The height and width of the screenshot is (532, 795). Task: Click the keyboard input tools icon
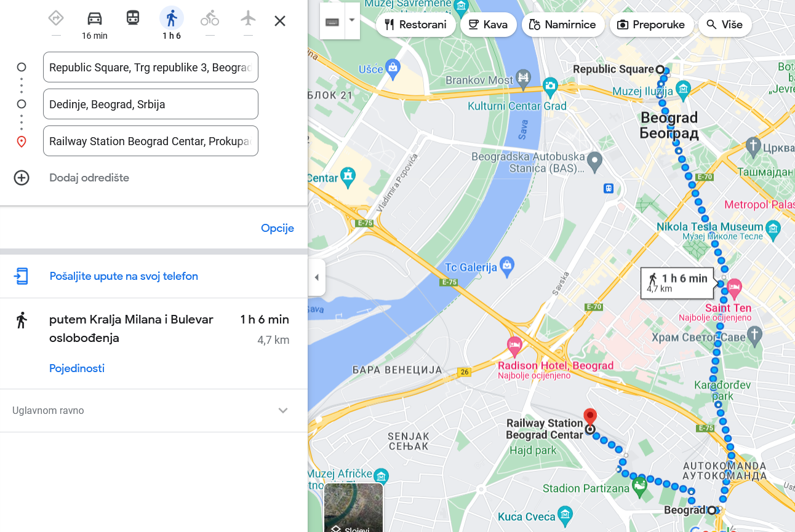[332, 22]
